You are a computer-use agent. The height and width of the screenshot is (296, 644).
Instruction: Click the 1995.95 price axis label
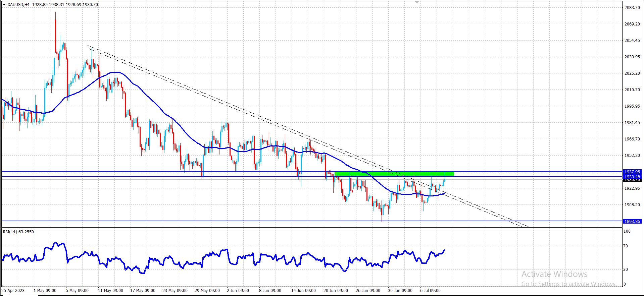632,106
